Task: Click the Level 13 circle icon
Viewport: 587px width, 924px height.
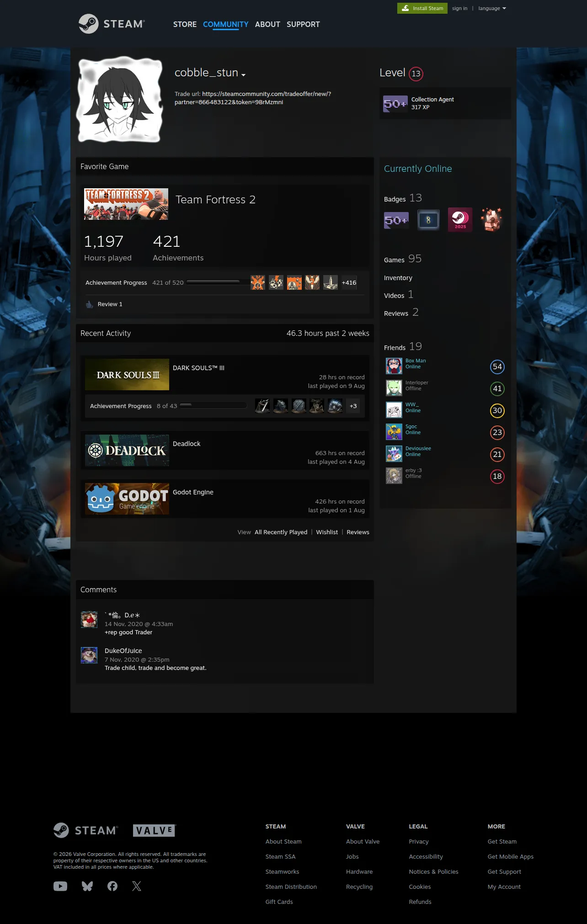Action: point(416,74)
